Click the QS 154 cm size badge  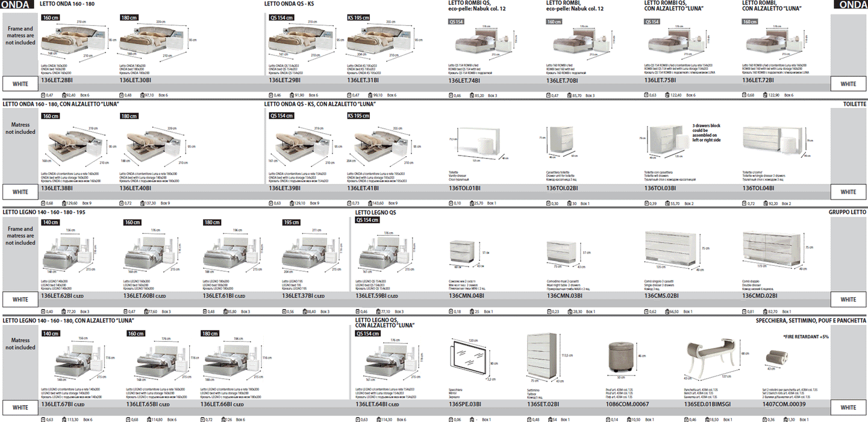[281, 17]
